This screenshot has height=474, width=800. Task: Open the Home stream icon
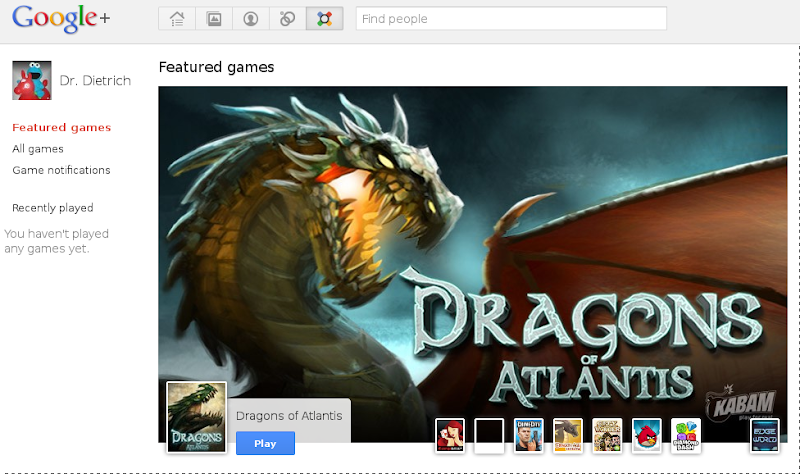coord(177,19)
